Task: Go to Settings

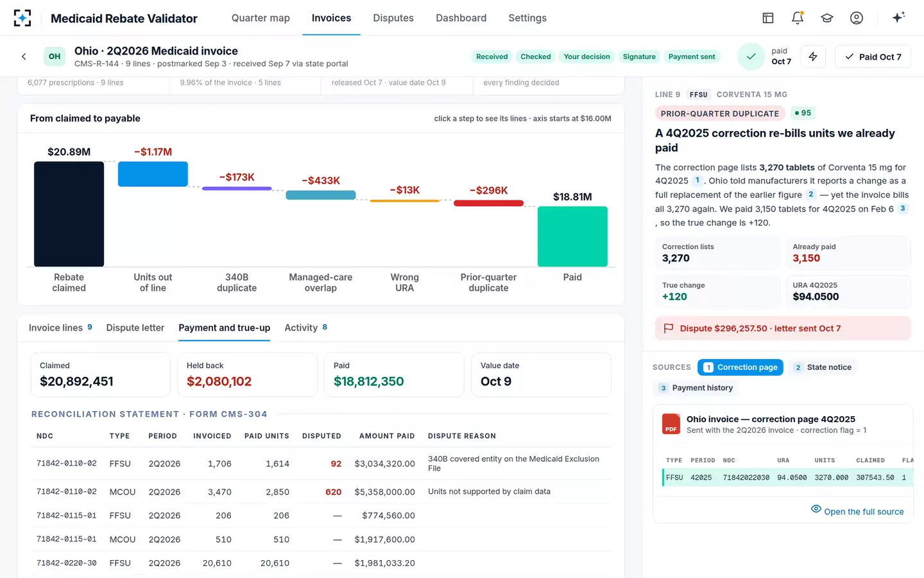Action: pos(527,18)
